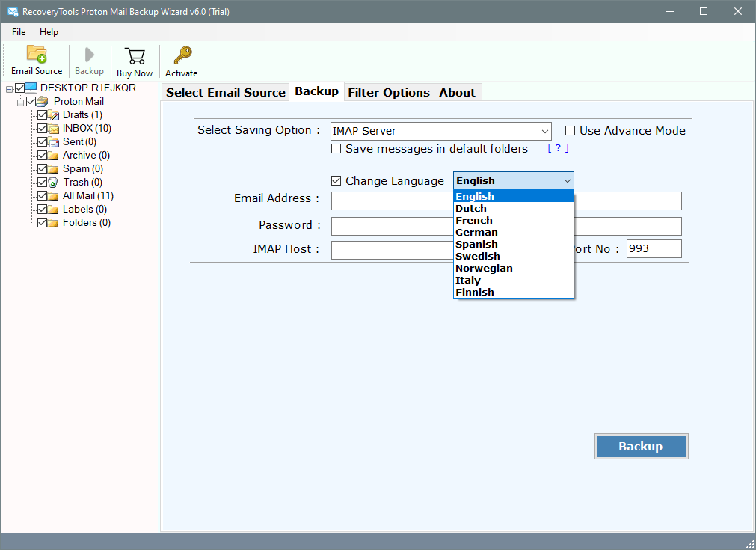Viewport: 756px width, 550px height.
Task: Uncheck the Archive (0) checkbox
Action: click(x=43, y=156)
